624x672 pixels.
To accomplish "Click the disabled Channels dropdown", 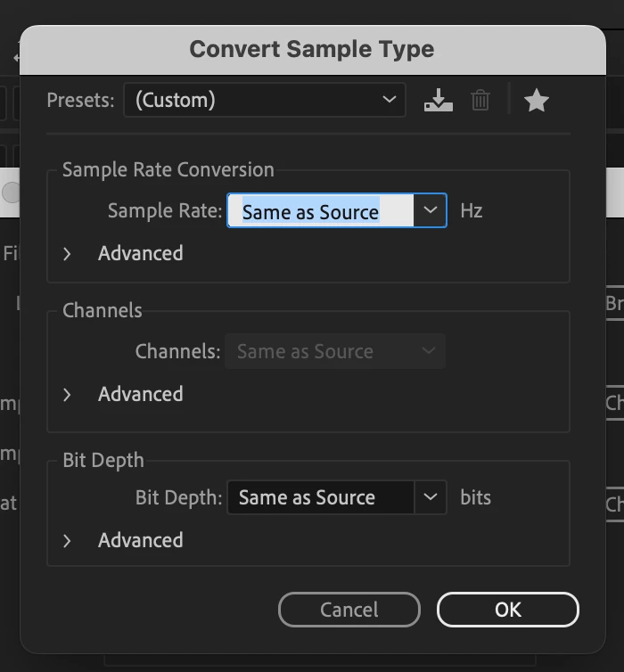I will click(x=335, y=351).
